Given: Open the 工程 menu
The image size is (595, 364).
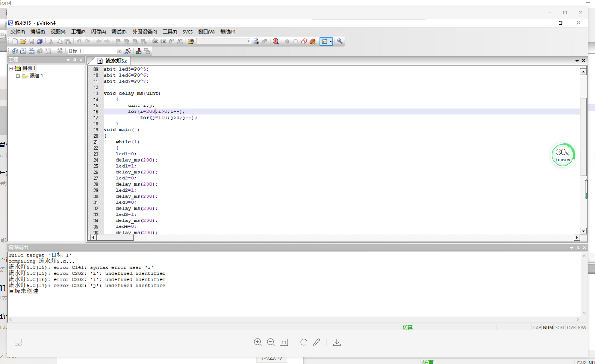Looking at the screenshot, I should tap(78, 32).
